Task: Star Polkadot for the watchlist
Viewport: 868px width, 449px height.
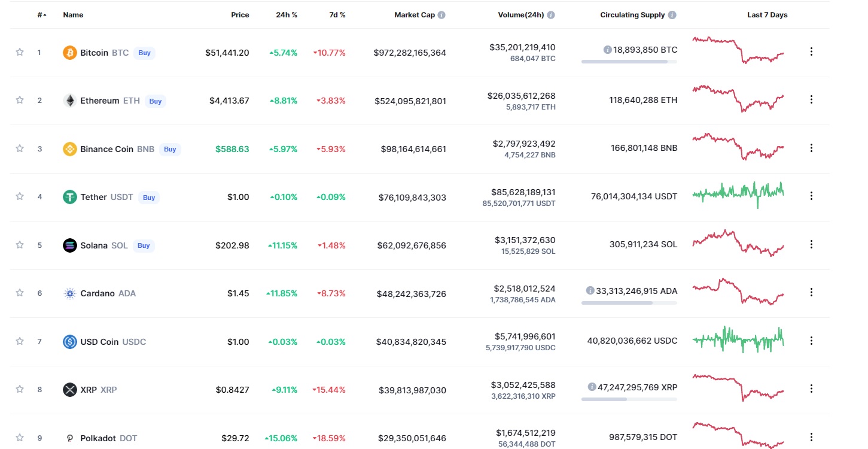Action: (x=20, y=438)
